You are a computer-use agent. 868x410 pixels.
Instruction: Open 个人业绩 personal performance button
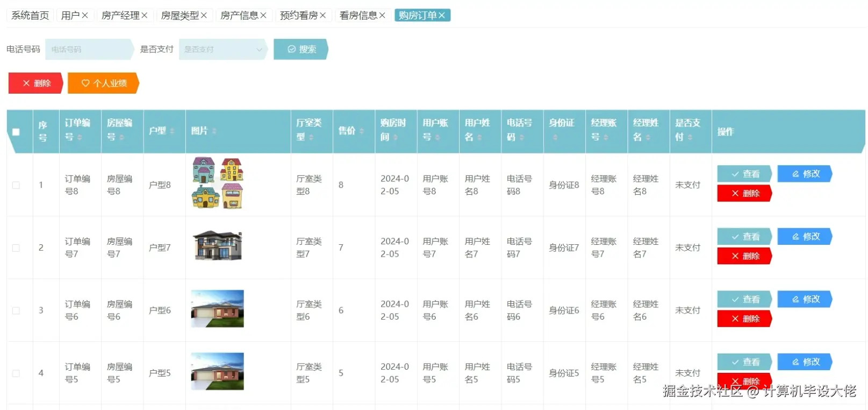(104, 83)
